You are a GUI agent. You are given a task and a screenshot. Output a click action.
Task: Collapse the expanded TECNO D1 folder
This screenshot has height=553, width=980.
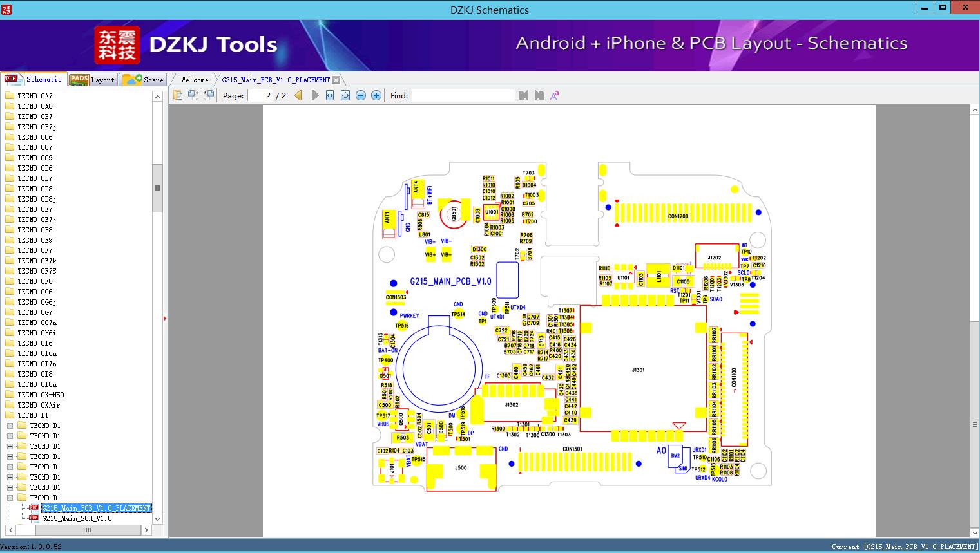pos(10,498)
